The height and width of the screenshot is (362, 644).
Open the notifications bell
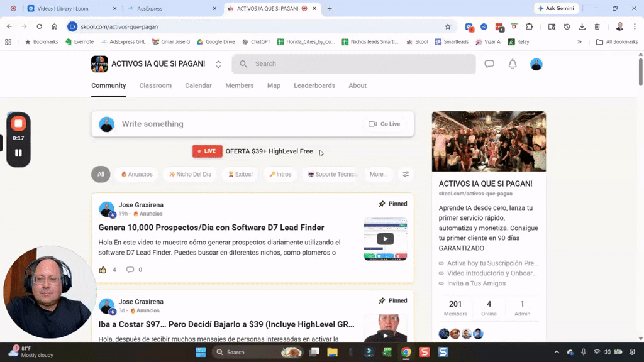512,63
